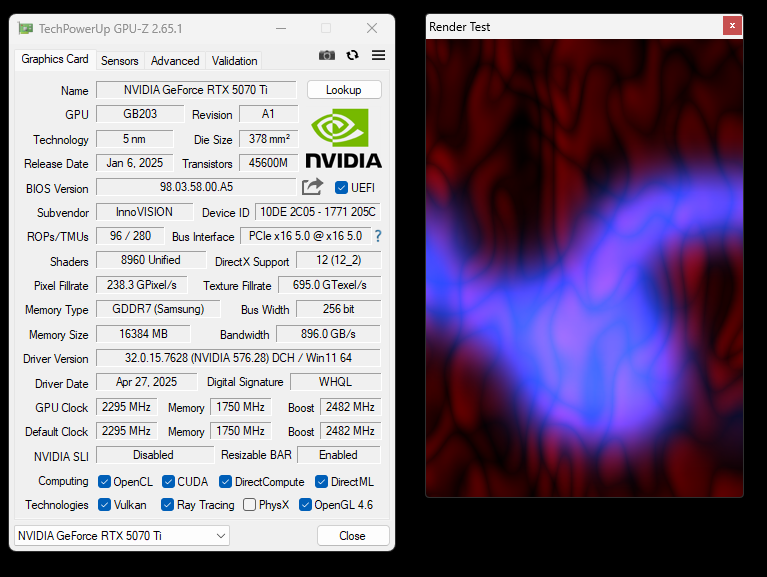Image resolution: width=767 pixels, height=577 pixels.
Task: Click the Technology field 5 nm
Action: (x=135, y=139)
